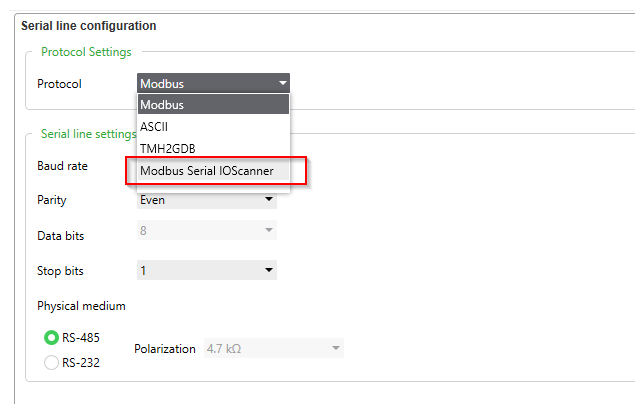Choose ASCII protocol option
Screen dimensions: 635x404
(x=213, y=127)
